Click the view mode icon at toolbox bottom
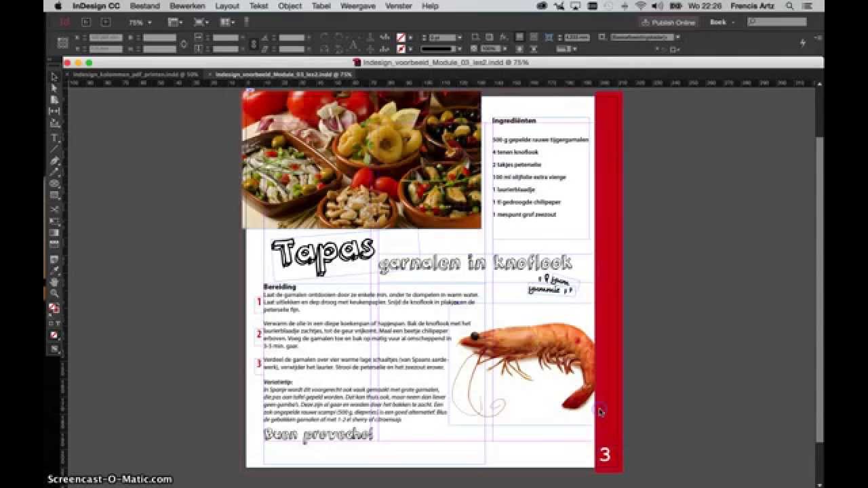 click(54, 349)
